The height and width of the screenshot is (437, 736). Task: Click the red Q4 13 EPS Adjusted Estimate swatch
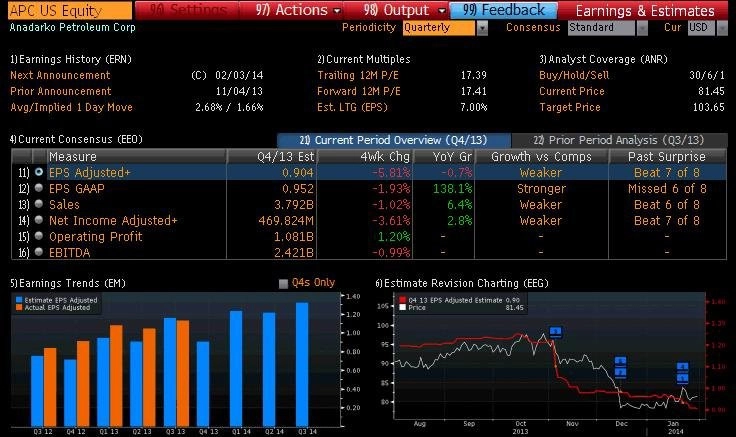(x=402, y=300)
